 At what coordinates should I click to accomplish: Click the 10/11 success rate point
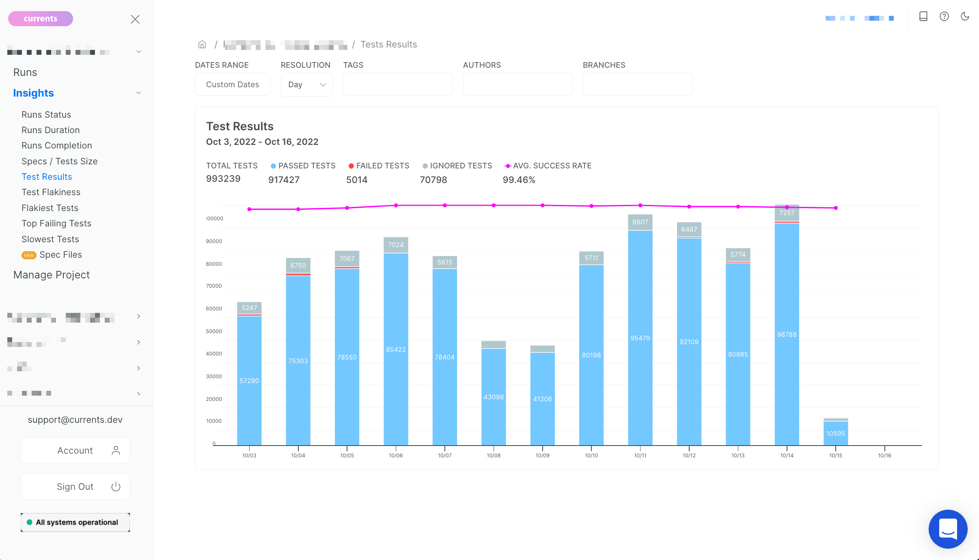640,205
